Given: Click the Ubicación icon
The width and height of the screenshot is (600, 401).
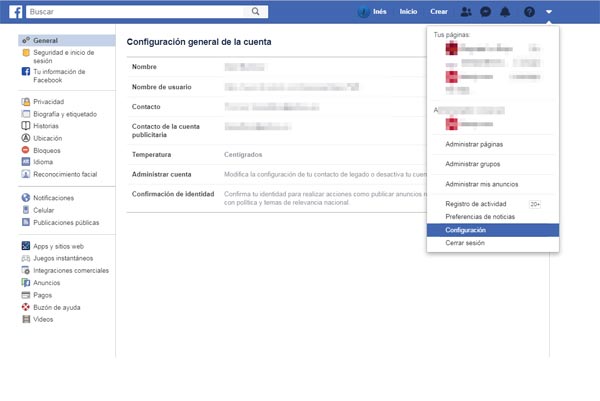Looking at the screenshot, I should pos(26,138).
